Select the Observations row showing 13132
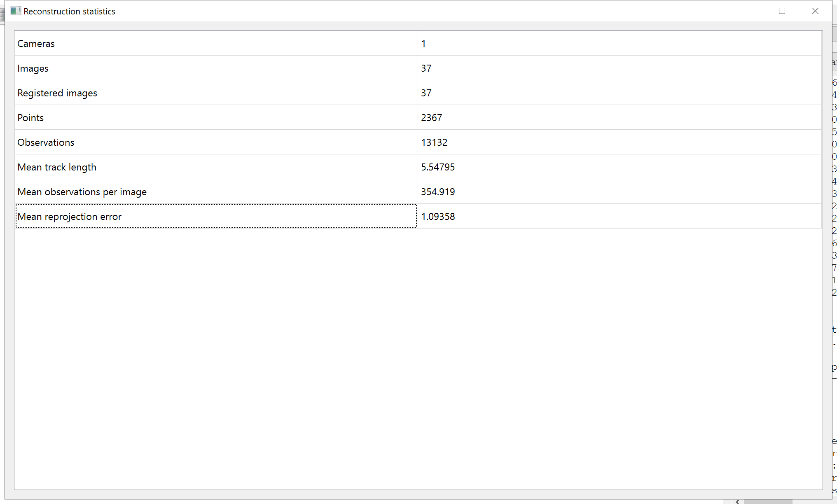The width and height of the screenshot is (837, 504). coord(165,142)
